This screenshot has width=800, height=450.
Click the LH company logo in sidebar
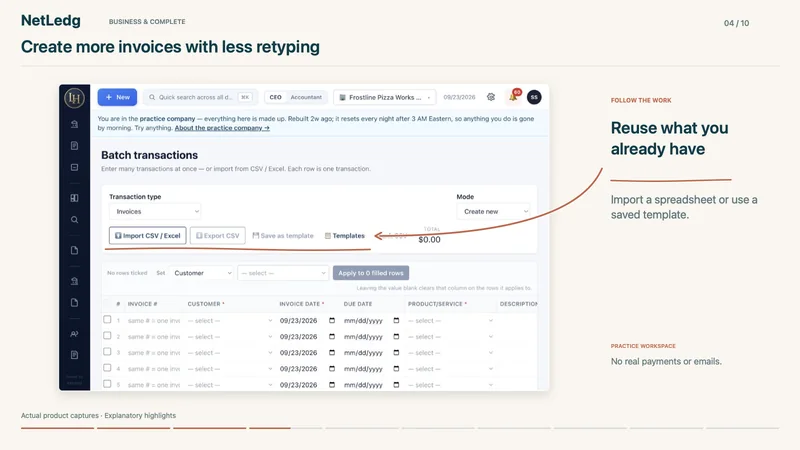click(x=74, y=98)
